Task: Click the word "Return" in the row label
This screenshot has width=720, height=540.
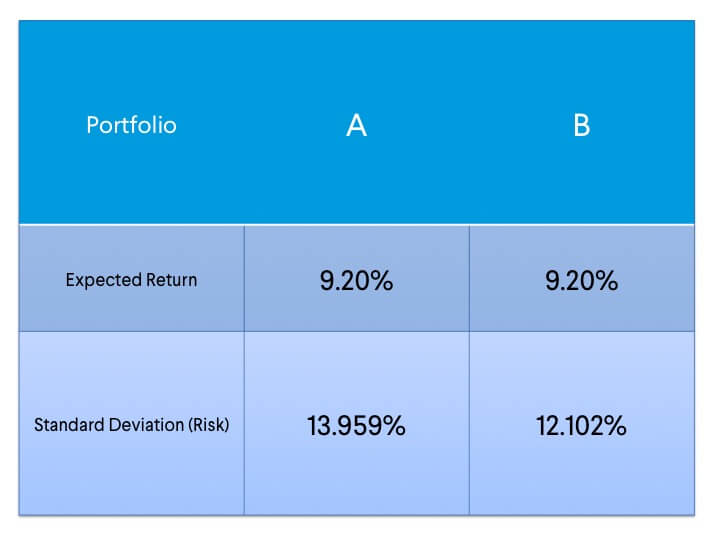Action: (171, 280)
